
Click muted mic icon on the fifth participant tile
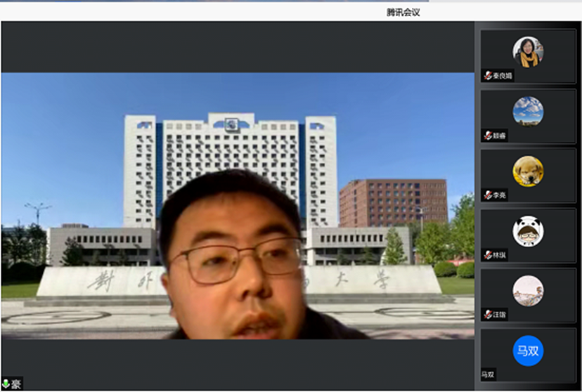pos(487,315)
